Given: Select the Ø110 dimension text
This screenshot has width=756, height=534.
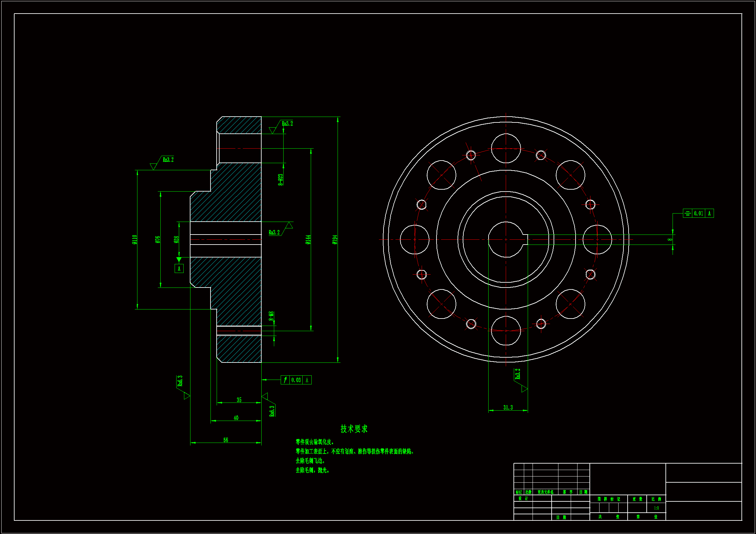Looking at the screenshot, I should point(134,239).
